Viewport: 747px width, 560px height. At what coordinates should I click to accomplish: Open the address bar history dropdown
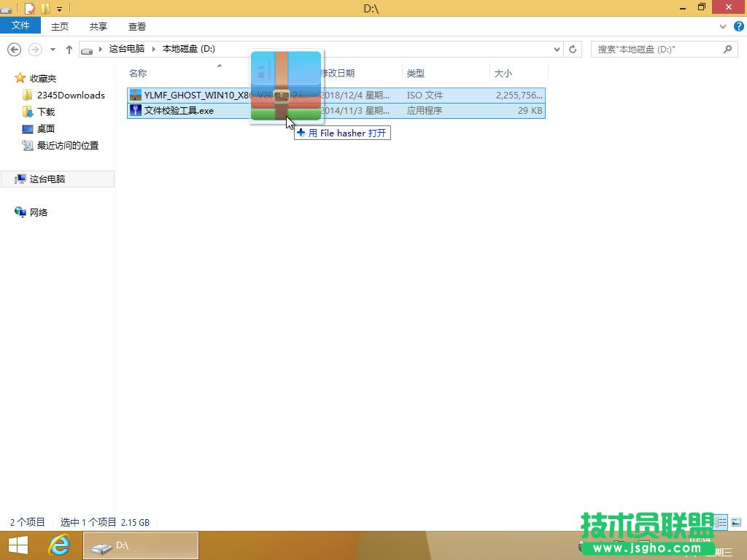(x=557, y=49)
